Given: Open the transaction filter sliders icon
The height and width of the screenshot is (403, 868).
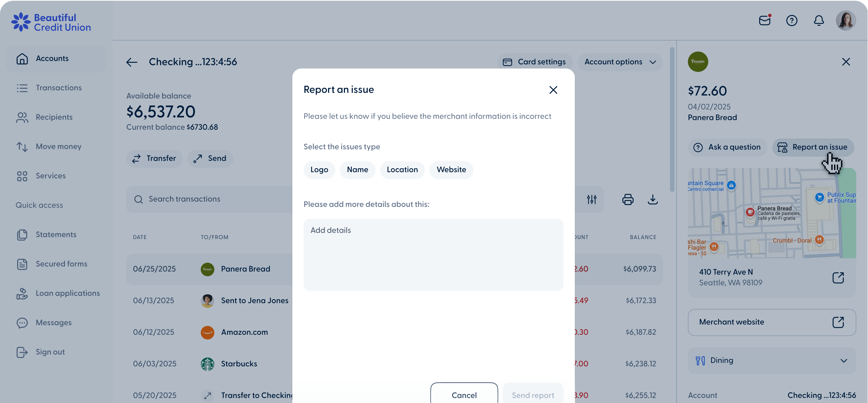Looking at the screenshot, I should pos(592,199).
